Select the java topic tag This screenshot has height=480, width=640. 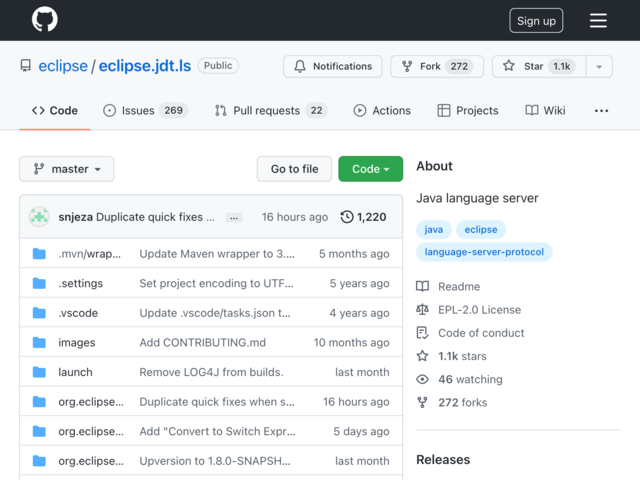point(433,229)
